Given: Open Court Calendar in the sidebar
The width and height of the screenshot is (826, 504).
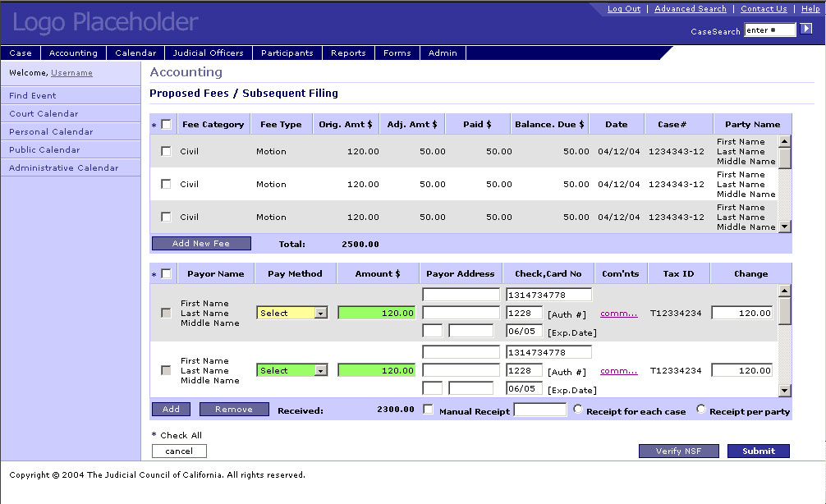Looking at the screenshot, I should [x=44, y=114].
